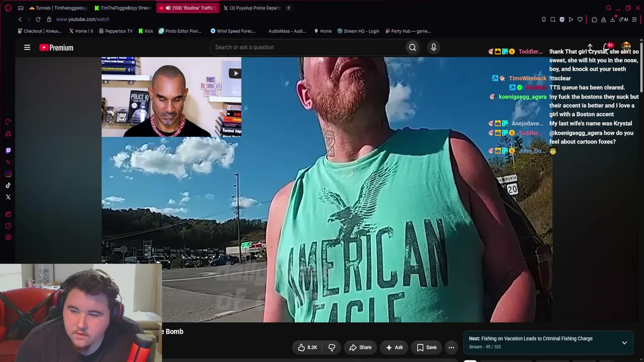
Task: Click the TimsWireback chat username
Action: pyautogui.click(x=527, y=78)
